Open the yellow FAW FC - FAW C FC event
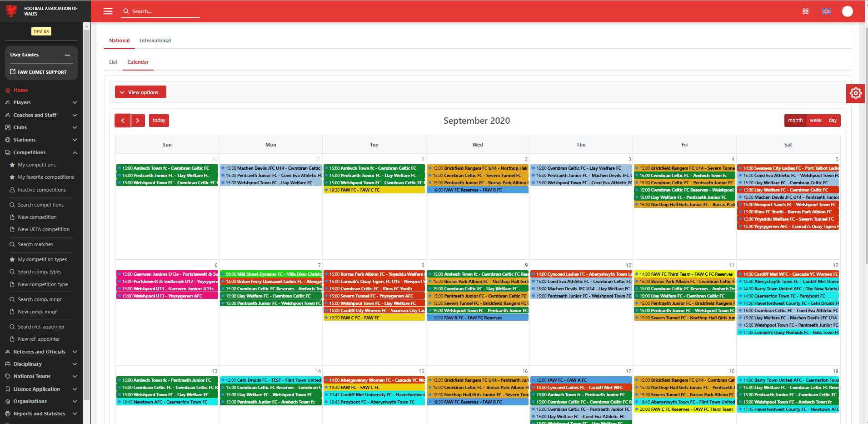This screenshot has width=868, height=424. tap(374, 190)
